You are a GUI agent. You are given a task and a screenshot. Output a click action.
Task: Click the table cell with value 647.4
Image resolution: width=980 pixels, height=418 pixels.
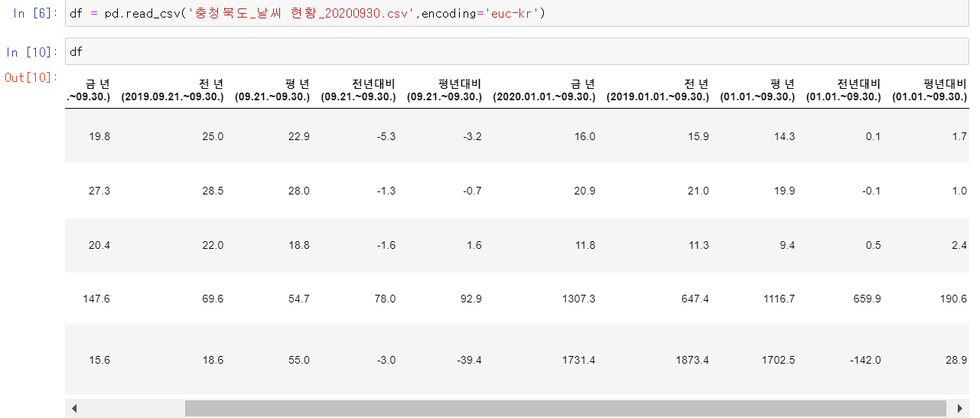pyautogui.click(x=694, y=299)
